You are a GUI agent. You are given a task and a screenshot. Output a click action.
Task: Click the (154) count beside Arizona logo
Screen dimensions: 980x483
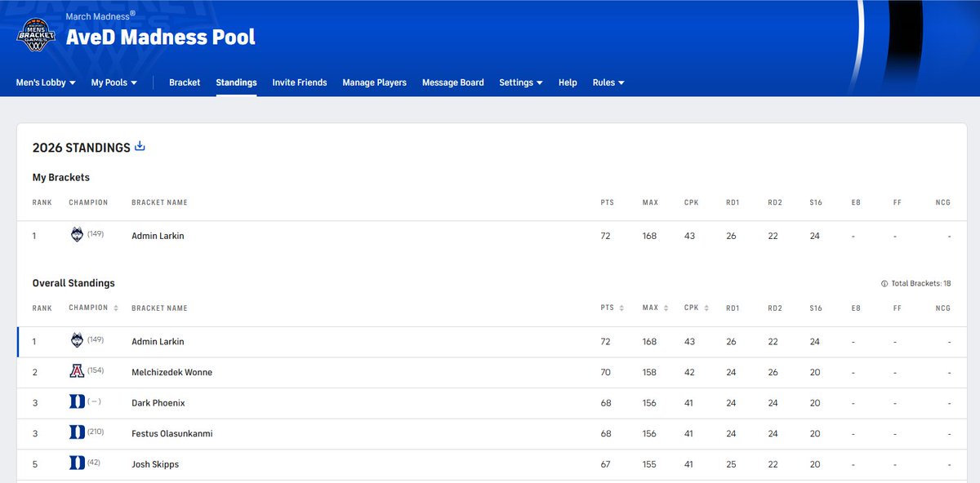(x=96, y=370)
